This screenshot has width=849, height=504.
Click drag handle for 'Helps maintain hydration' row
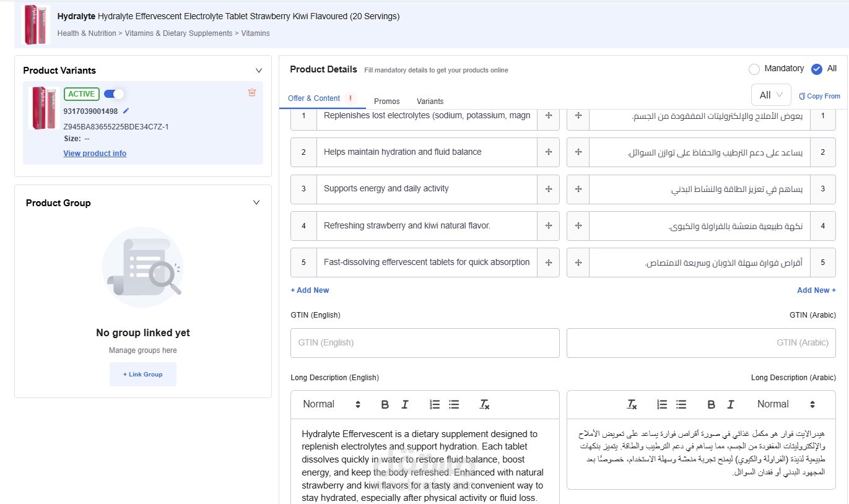coord(549,152)
